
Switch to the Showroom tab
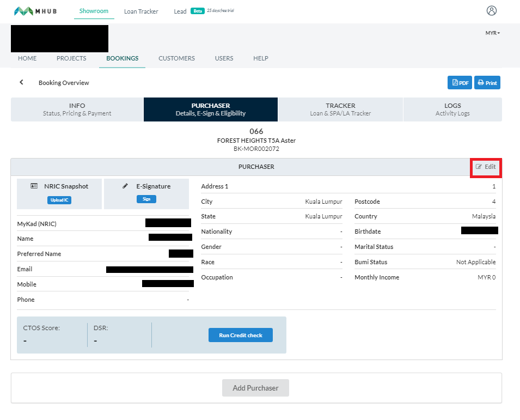[x=94, y=11]
